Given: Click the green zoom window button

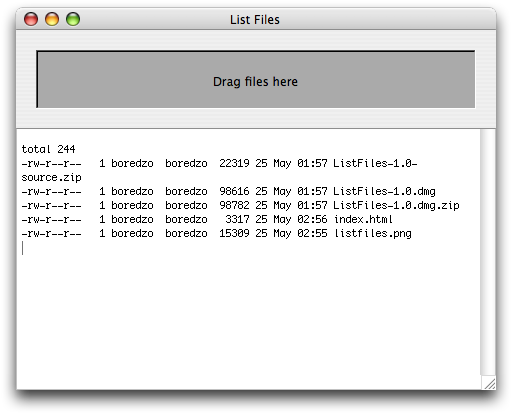Looking at the screenshot, I should coord(73,19).
